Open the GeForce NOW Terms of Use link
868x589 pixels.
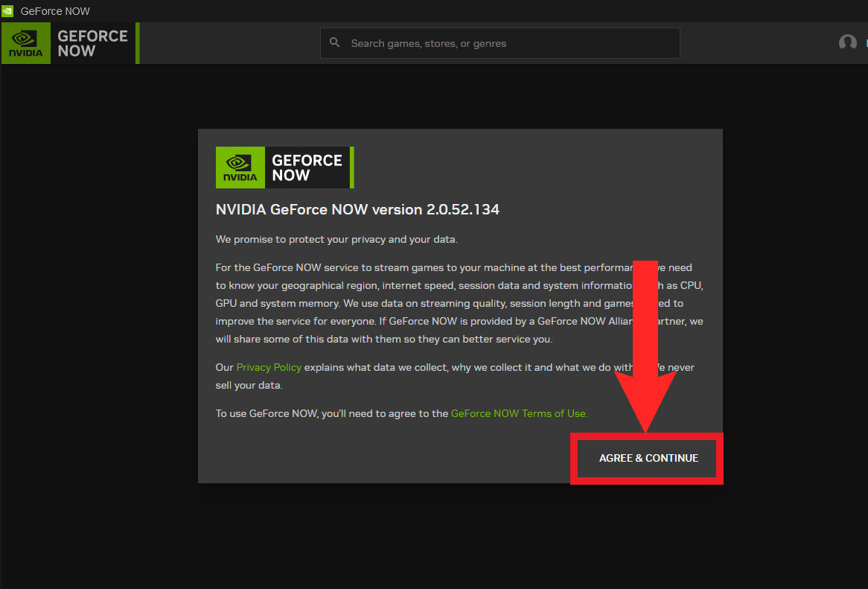pyautogui.click(x=519, y=413)
